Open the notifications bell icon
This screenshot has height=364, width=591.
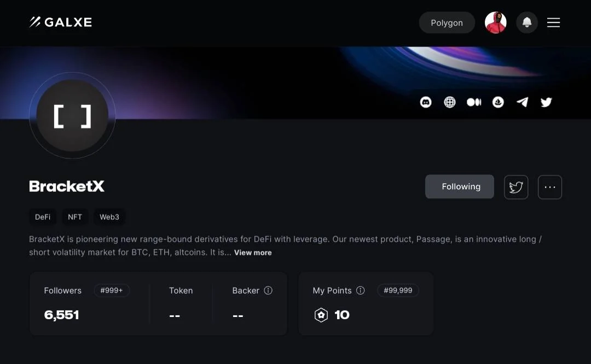(x=527, y=22)
